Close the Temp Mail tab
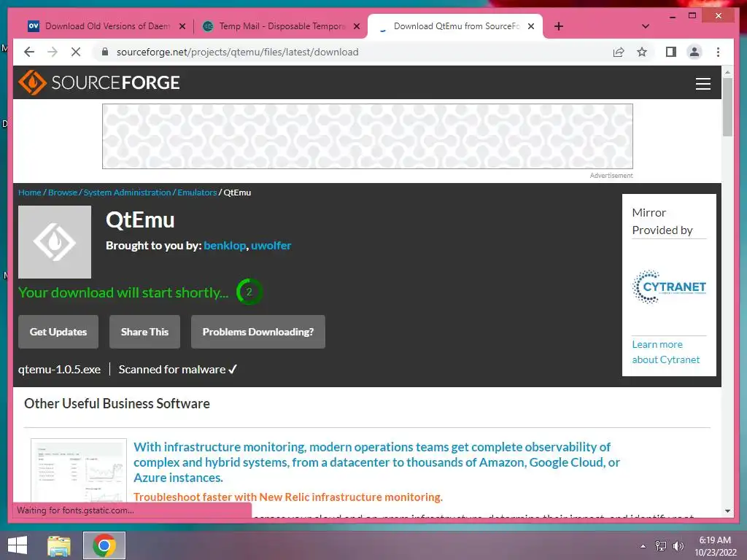Screen dimensions: 747x560 coord(356,27)
